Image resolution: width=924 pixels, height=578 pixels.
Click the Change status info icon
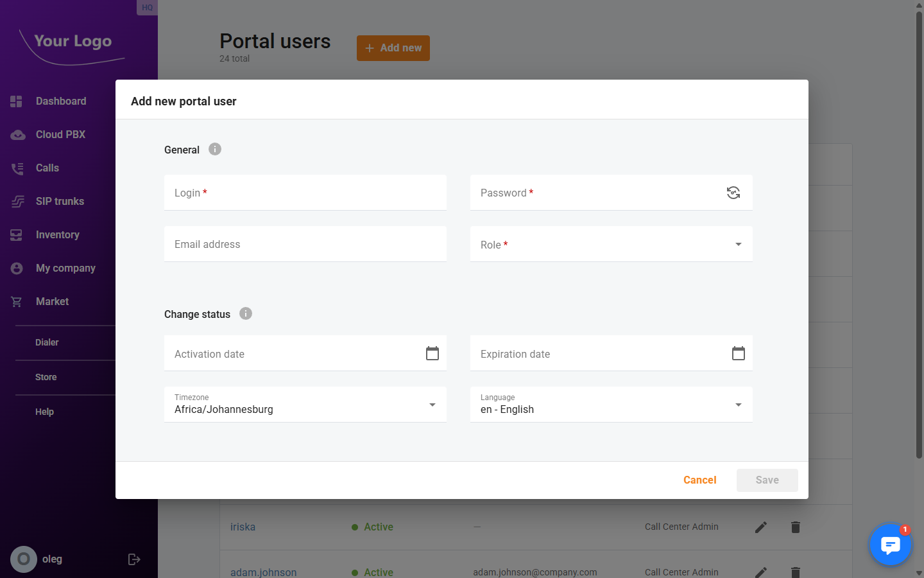click(245, 313)
